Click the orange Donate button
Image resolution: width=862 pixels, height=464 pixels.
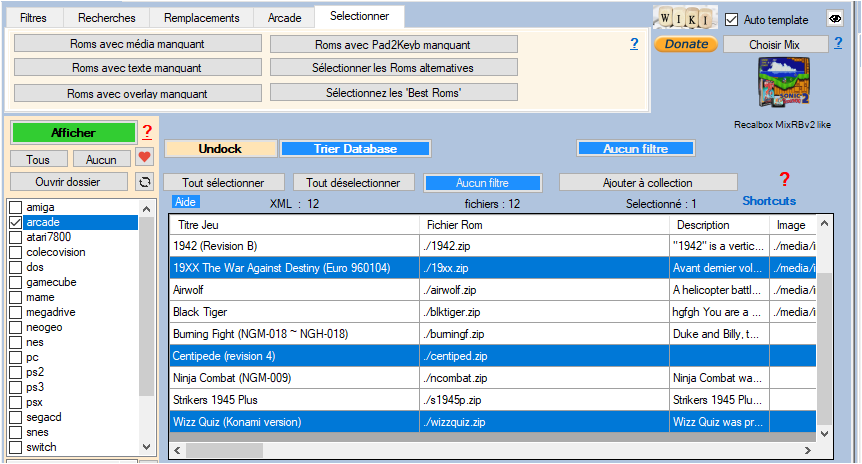(685, 44)
